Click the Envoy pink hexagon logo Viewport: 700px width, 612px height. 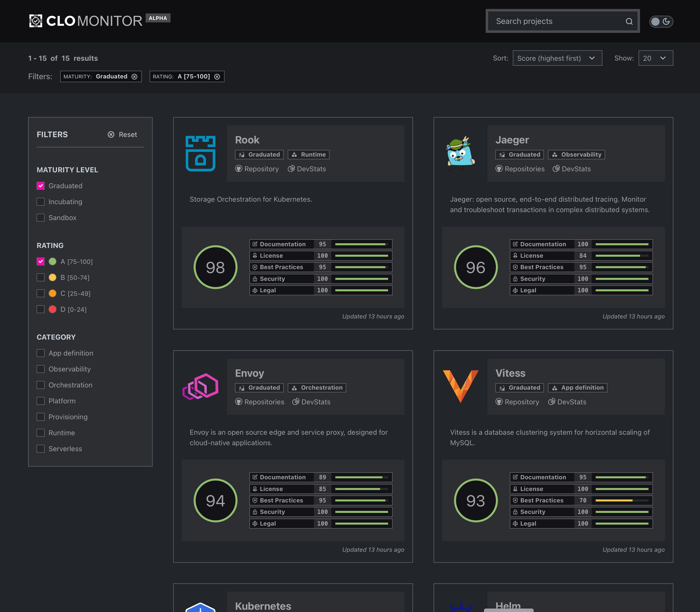pos(200,387)
